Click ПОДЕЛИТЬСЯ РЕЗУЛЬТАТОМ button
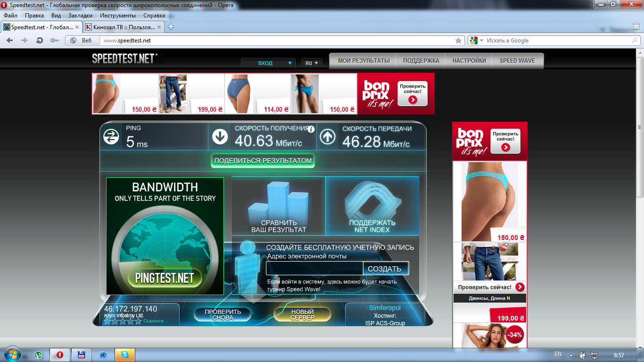Image resolution: width=644 pixels, height=362 pixels. point(263,161)
